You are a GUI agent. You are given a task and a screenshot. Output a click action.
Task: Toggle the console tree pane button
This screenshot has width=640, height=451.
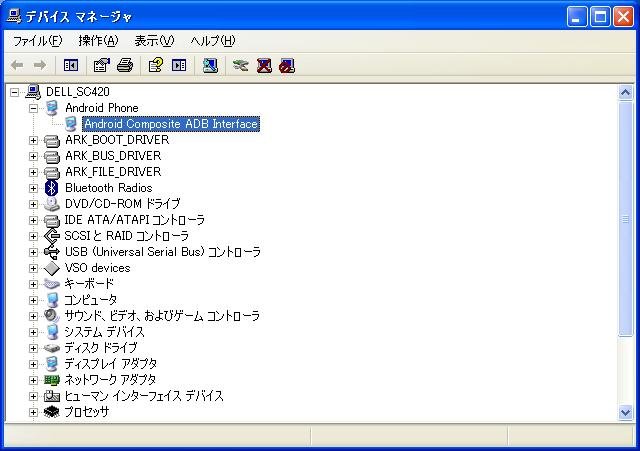[71, 65]
